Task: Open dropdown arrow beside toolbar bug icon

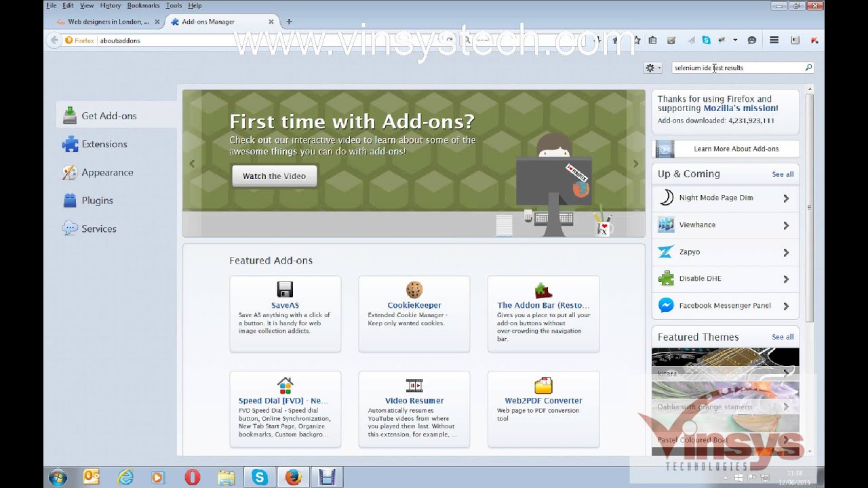Action: 735,40
